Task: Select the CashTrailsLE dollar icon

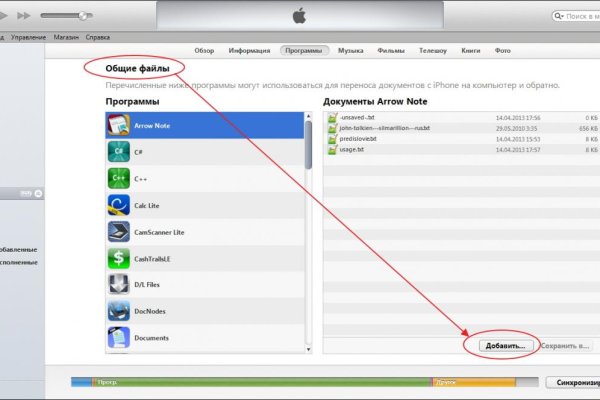Action: (117, 259)
